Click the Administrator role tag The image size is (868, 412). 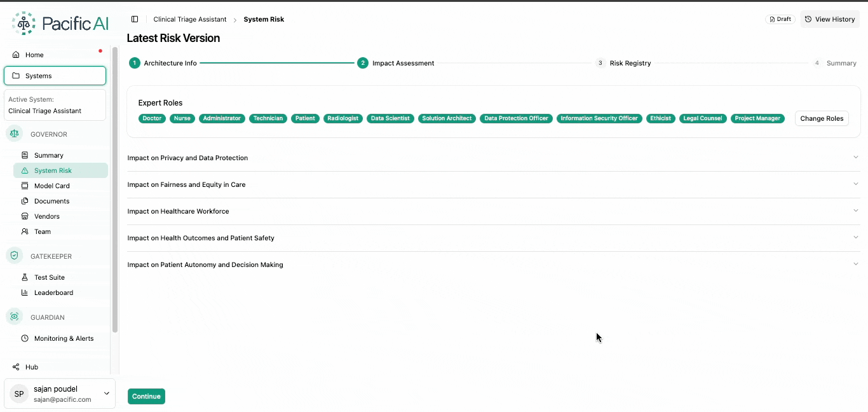point(222,118)
